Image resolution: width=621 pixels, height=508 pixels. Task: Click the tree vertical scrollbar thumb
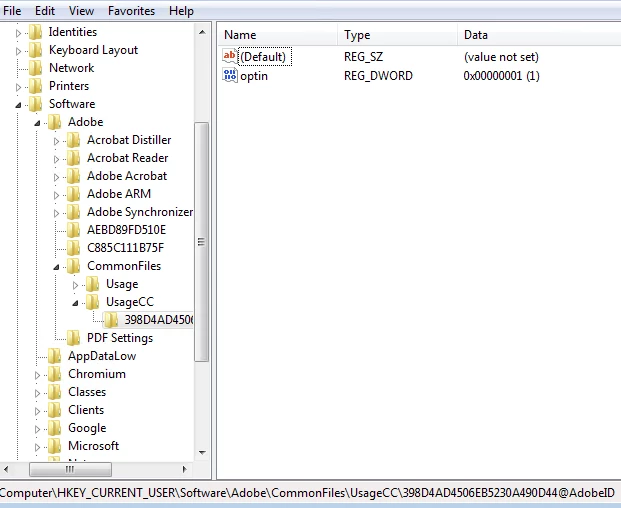click(x=202, y=242)
